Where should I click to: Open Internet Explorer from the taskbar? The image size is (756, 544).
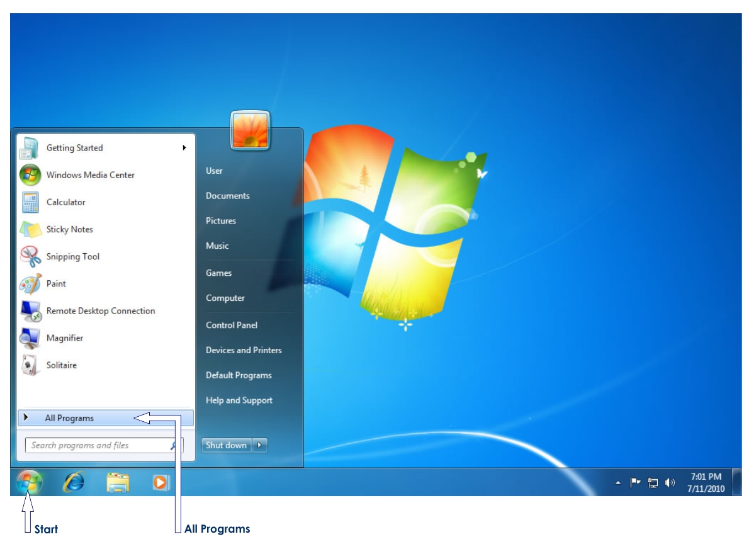74,482
